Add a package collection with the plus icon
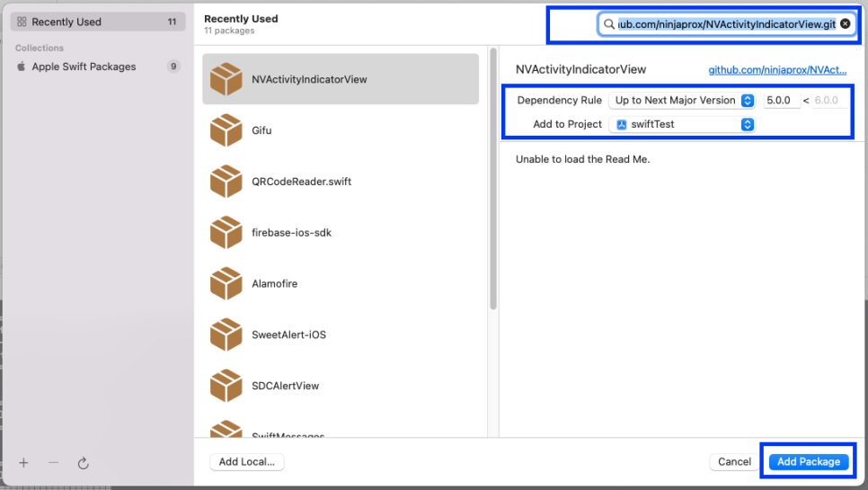Screen dimensions: 868x490 23,463
